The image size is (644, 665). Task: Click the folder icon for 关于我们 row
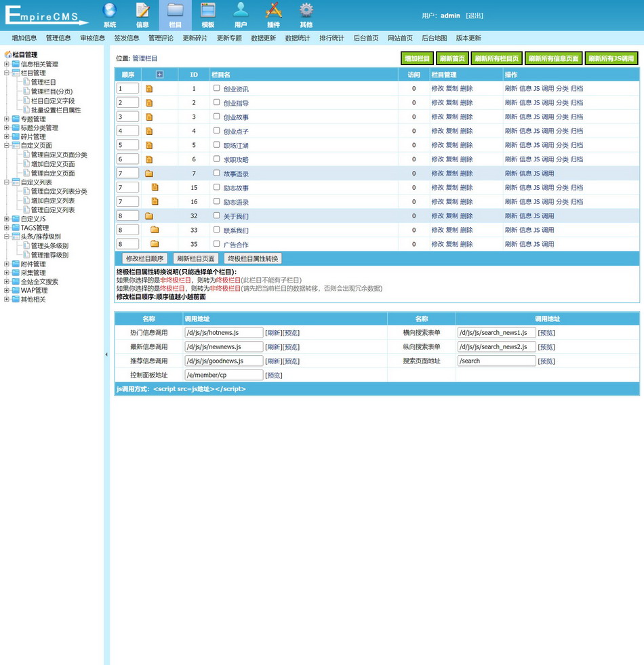click(x=149, y=216)
